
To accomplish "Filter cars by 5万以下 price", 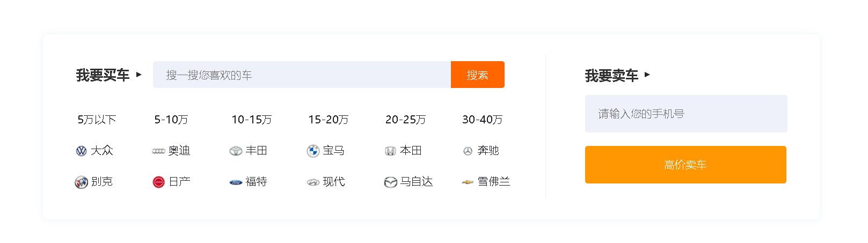I will [97, 120].
